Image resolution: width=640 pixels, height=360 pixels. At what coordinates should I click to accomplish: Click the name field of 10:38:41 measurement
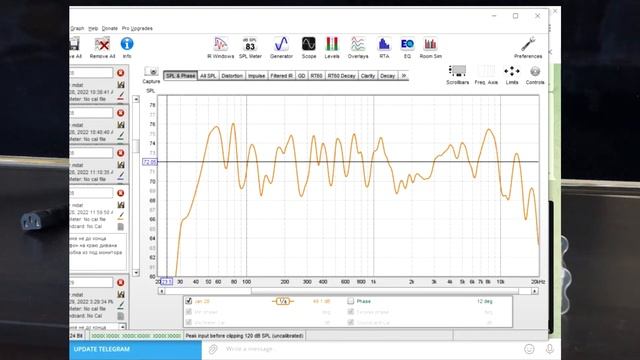pos(91,73)
